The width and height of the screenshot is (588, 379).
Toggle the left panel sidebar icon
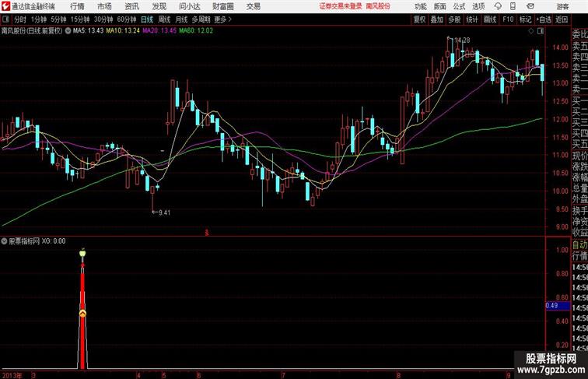(x=5, y=19)
